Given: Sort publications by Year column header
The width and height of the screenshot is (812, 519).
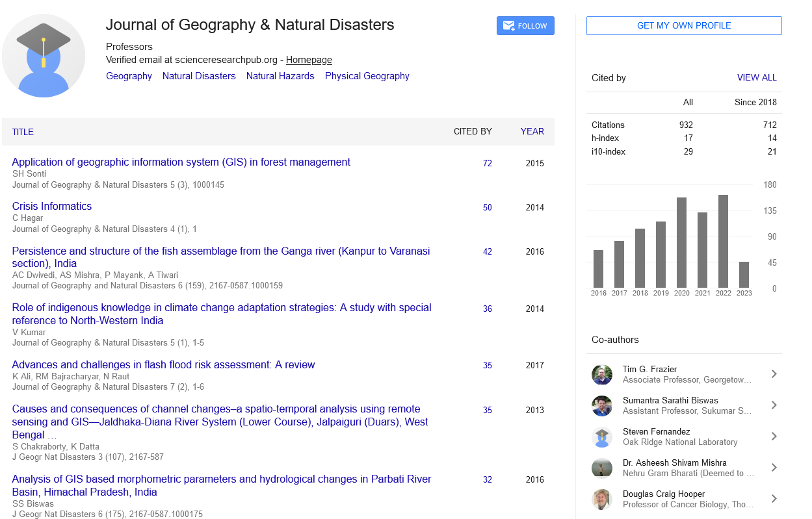Looking at the screenshot, I should 532,132.
